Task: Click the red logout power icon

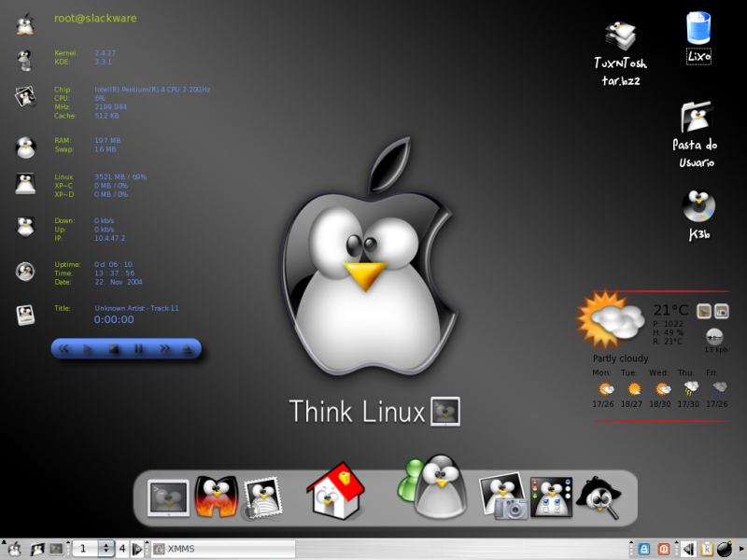Action: click(663, 549)
